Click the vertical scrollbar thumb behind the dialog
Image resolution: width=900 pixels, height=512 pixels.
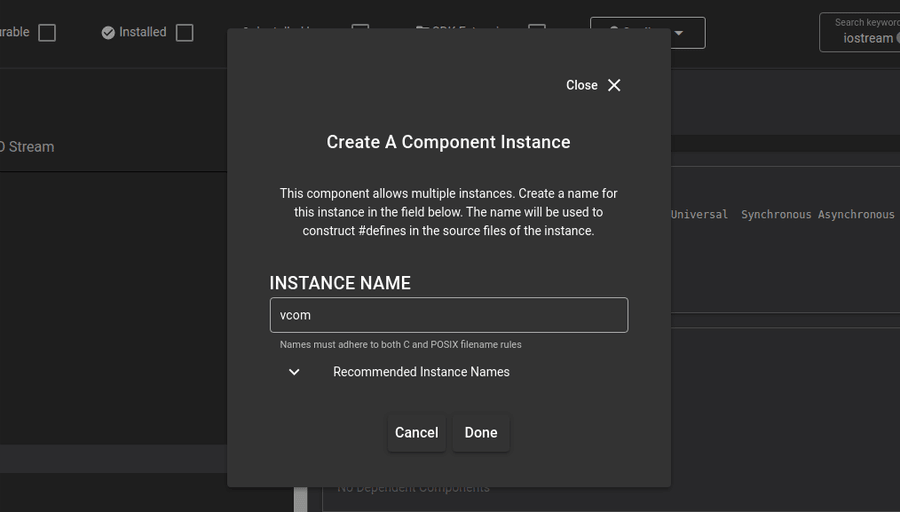click(300, 499)
